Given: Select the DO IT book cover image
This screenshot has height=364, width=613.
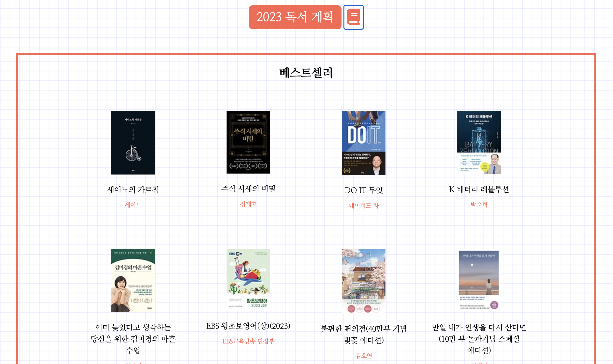Looking at the screenshot, I should [x=364, y=143].
